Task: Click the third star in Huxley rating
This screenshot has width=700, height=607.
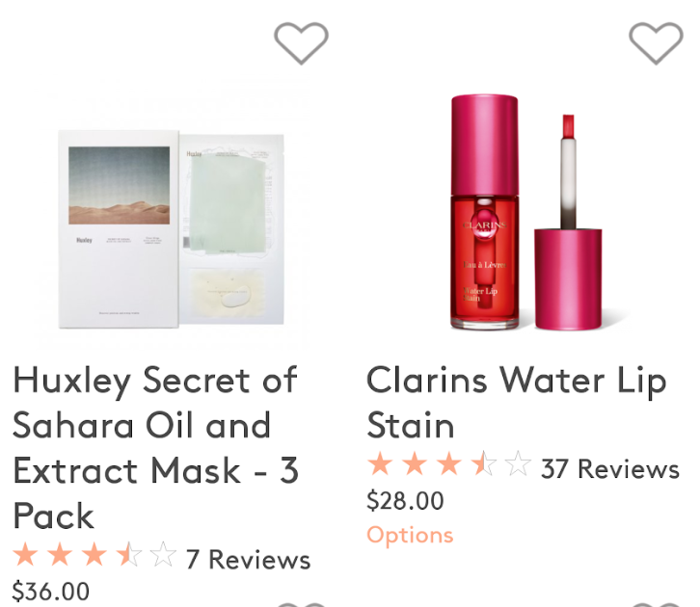Action: point(94,554)
